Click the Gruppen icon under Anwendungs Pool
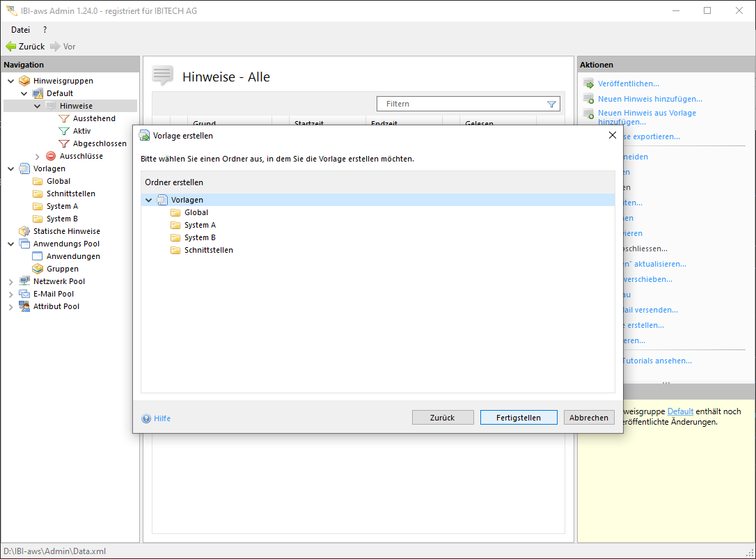The height and width of the screenshot is (559, 756). 38,269
